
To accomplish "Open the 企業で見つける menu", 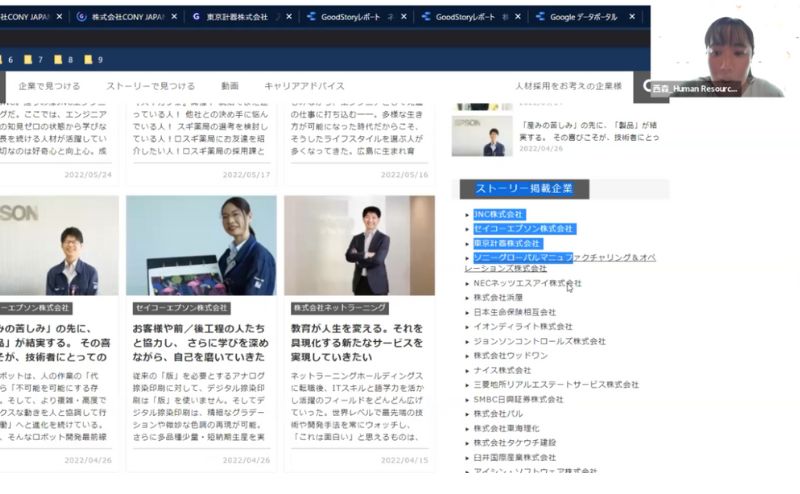I will [x=49, y=86].
